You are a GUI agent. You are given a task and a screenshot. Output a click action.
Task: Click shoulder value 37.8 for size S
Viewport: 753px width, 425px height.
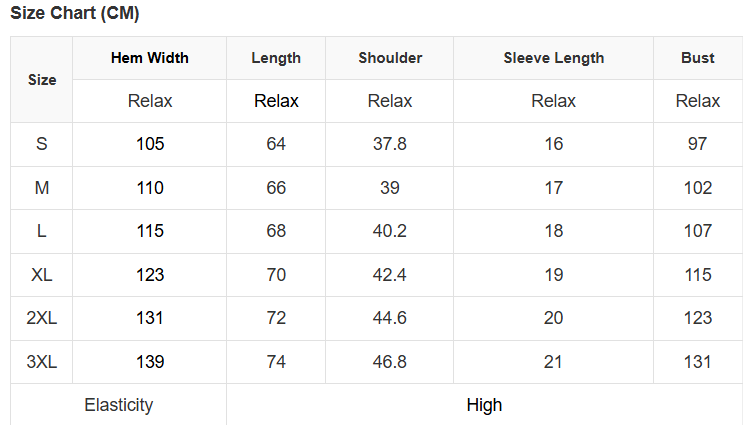point(390,144)
